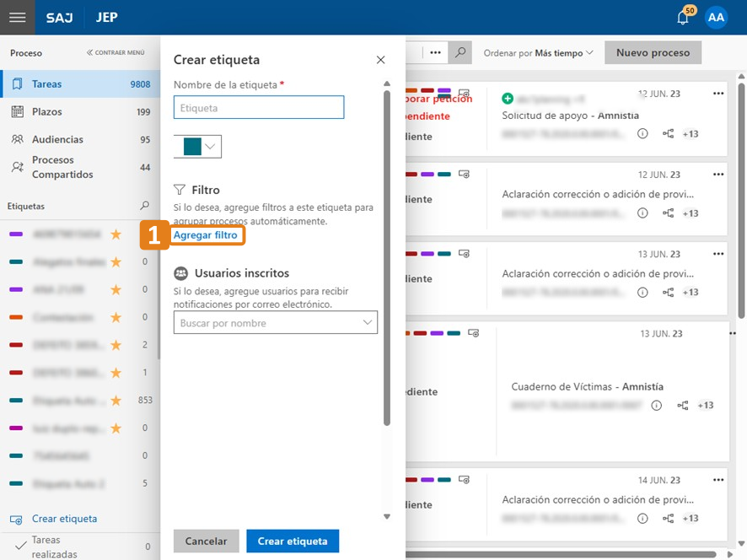
Task: Expand the label color dropdown
Action: 211,147
